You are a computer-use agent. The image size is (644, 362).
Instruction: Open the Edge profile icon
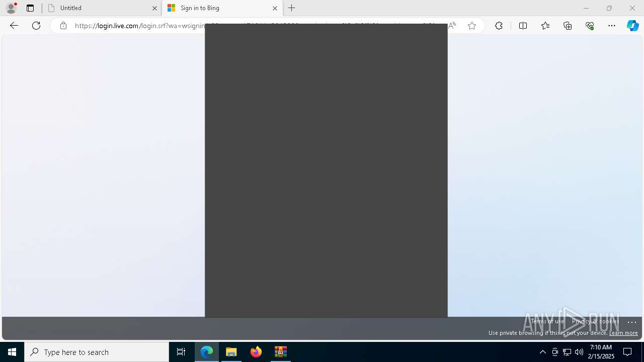[x=11, y=8]
